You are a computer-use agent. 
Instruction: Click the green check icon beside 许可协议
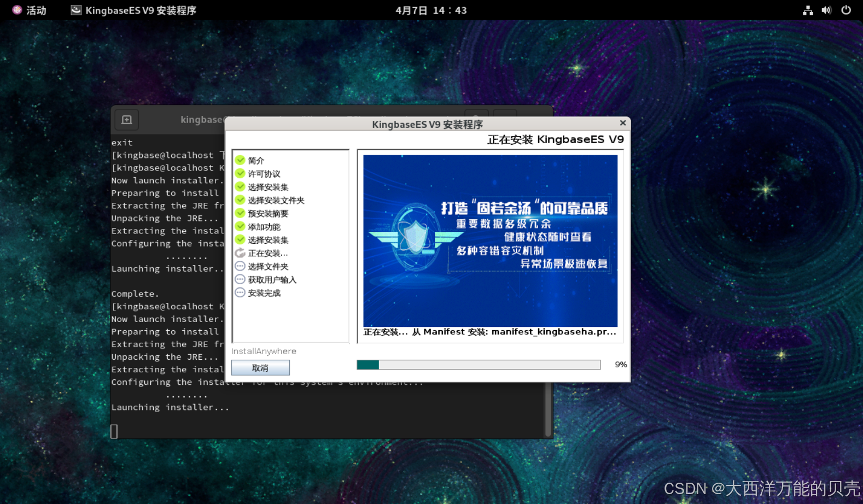click(x=240, y=173)
